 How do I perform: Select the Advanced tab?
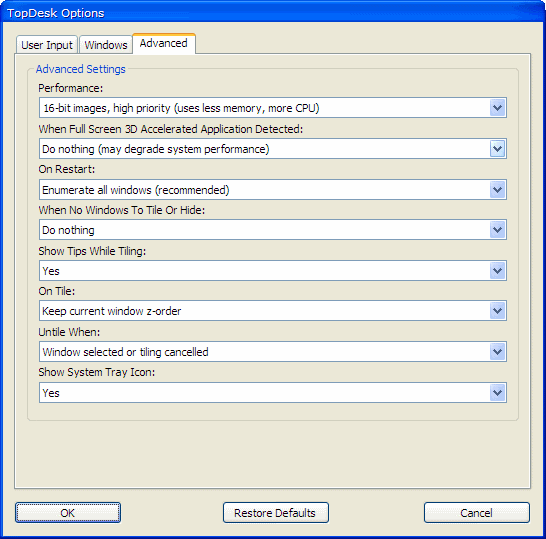(x=164, y=44)
